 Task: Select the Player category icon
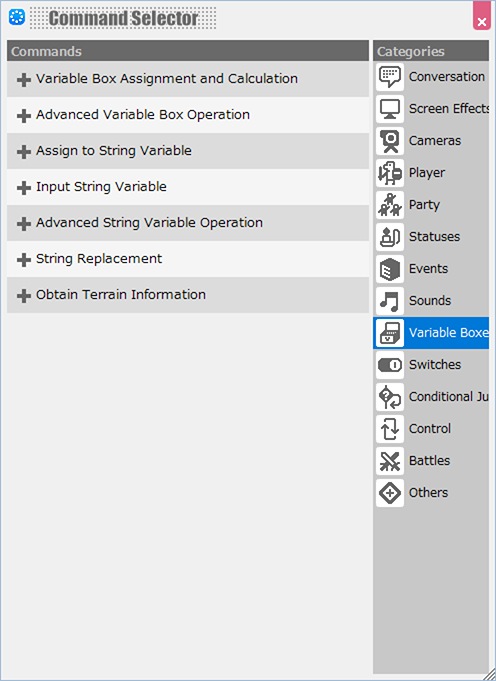[390, 173]
